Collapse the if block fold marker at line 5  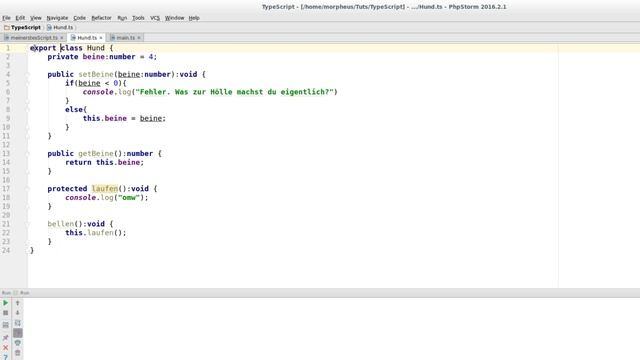click(29, 83)
